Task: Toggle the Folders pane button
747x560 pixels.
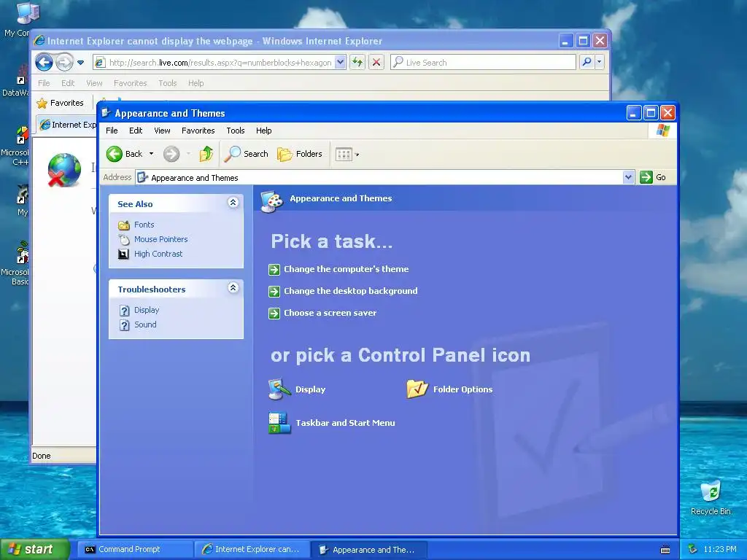Action: (x=300, y=154)
